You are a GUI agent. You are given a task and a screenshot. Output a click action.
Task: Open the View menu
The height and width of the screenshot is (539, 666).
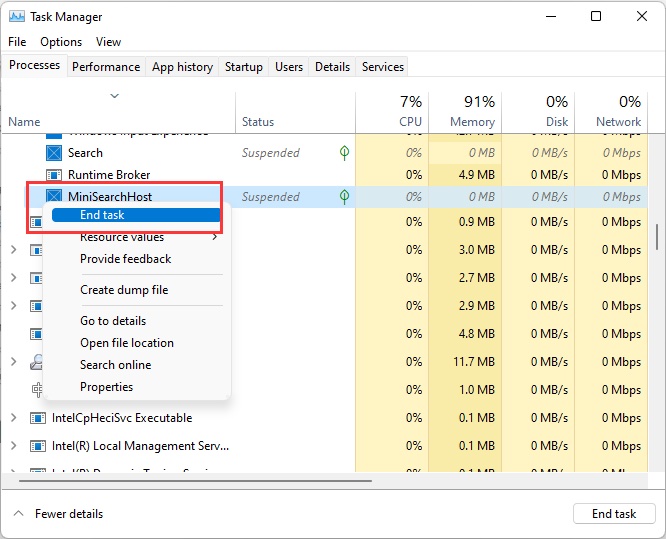[x=108, y=42]
